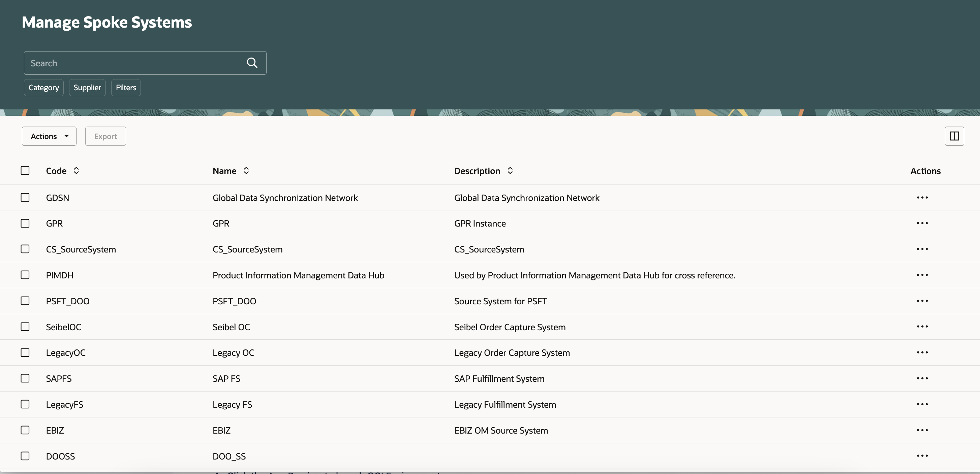Click the Filters button
The width and height of the screenshot is (980, 474).
[126, 88]
